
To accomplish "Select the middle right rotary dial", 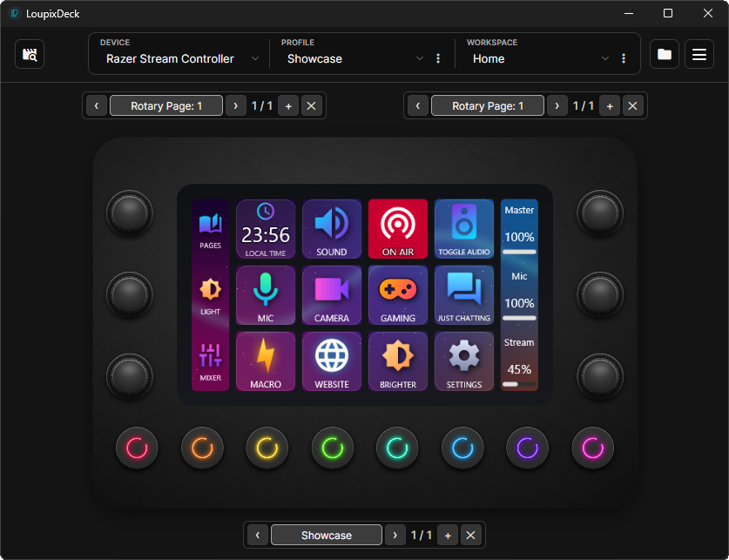I will 600,294.
